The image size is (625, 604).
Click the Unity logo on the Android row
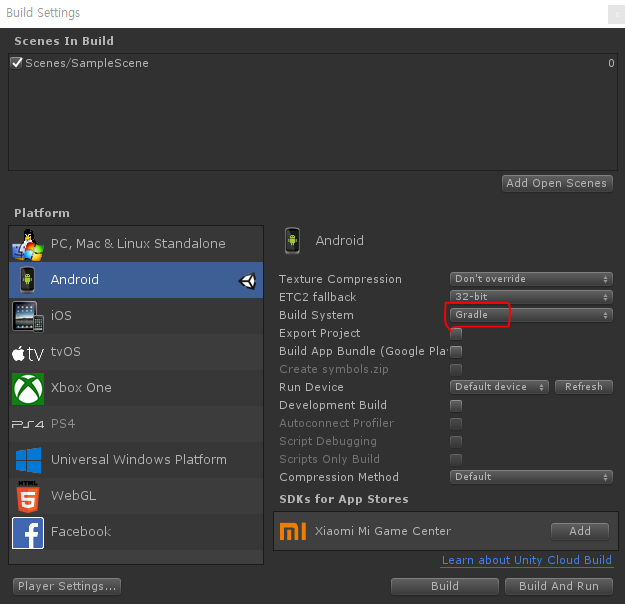tap(248, 281)
